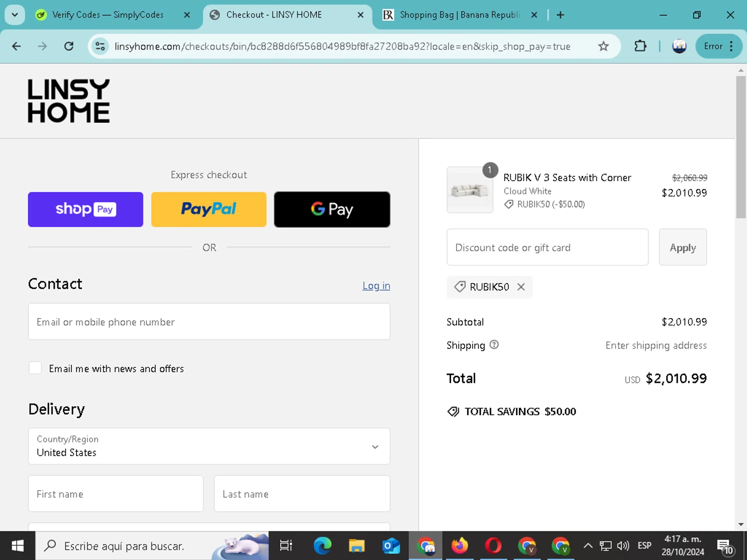Click the Total amount $2,010.99 text
Screen dimensions: 747x560
[x=676, y=378]
